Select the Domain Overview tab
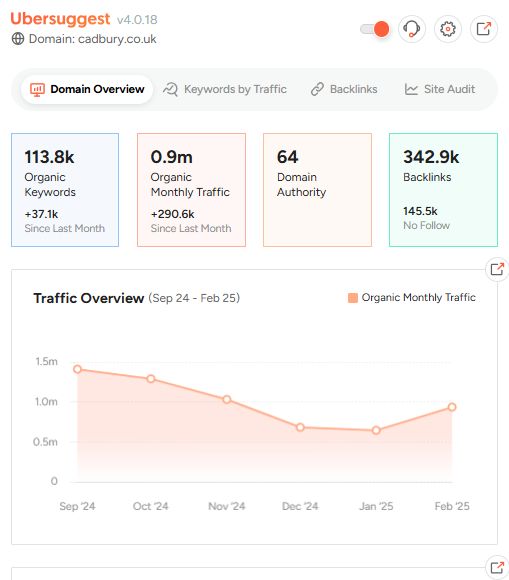The width and height of the screenshot is (509, 580). pos(87,89)
